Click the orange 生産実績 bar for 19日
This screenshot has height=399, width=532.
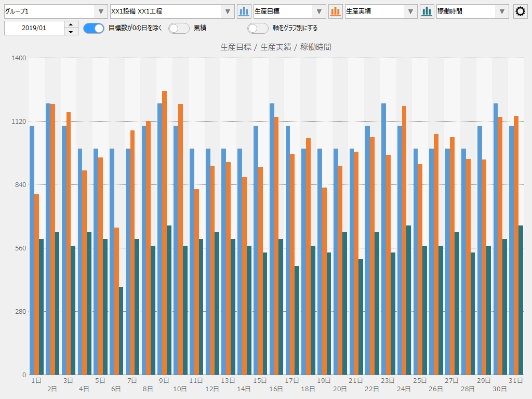click(x=324, y=281)
